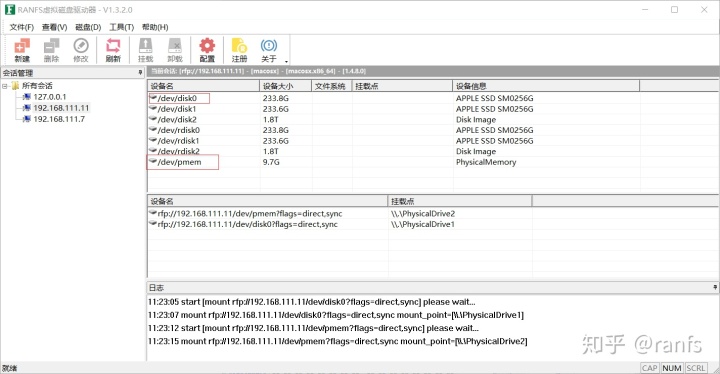The image size is (720, 374).
Task: Select session 192.168.111.11 in tree
Action: coord(61,108)
